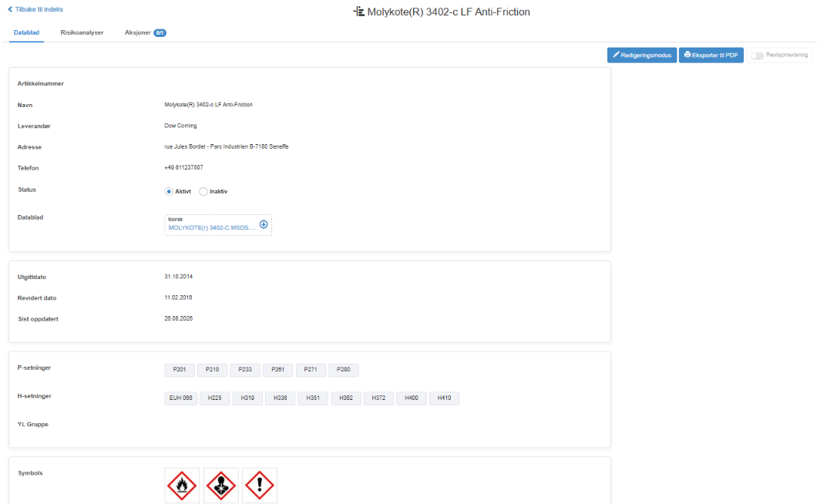
Task: Click the H336 hazard tag
Action: tap(281, 398)
